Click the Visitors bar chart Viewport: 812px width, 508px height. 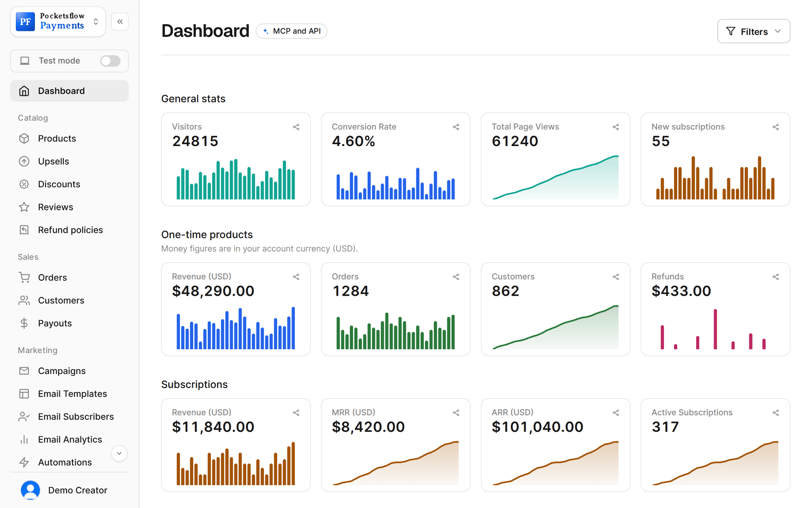click(x=236, y=179)
